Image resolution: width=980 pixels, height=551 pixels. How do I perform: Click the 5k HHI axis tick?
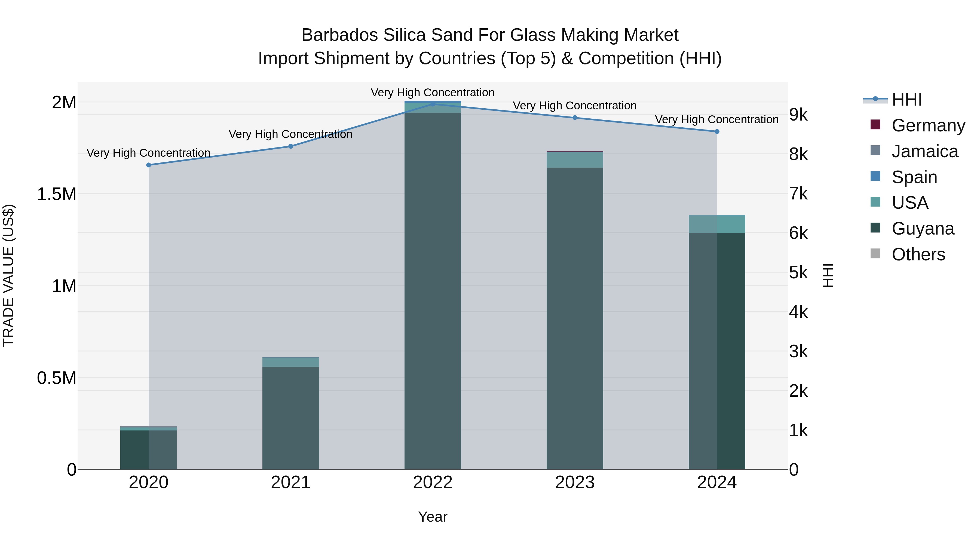coord(798,272)
